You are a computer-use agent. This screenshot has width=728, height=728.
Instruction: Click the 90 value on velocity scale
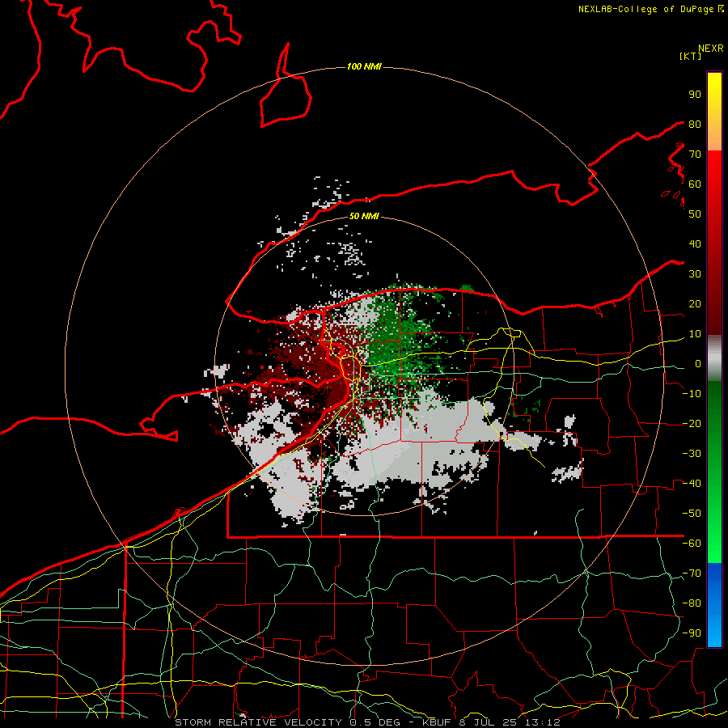point(695,95)
